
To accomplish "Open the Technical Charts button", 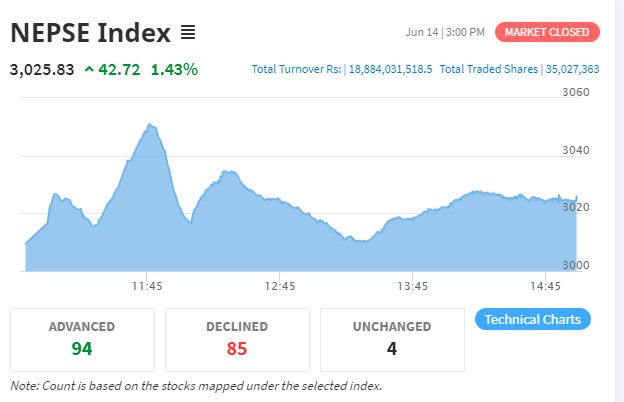I will coord(532,320).
